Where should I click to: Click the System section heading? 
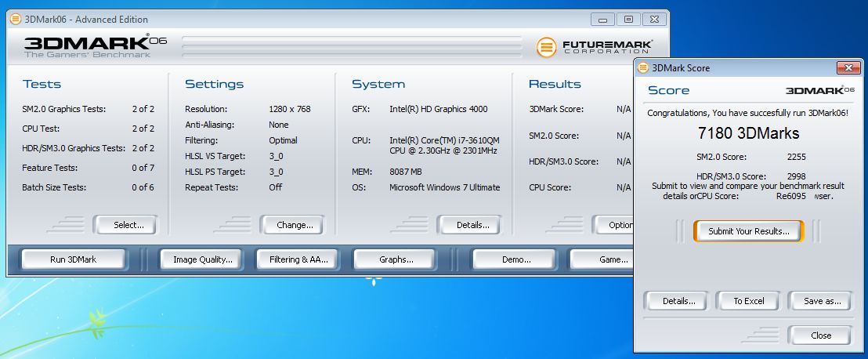pyautogui.click(x=378, y=84)
